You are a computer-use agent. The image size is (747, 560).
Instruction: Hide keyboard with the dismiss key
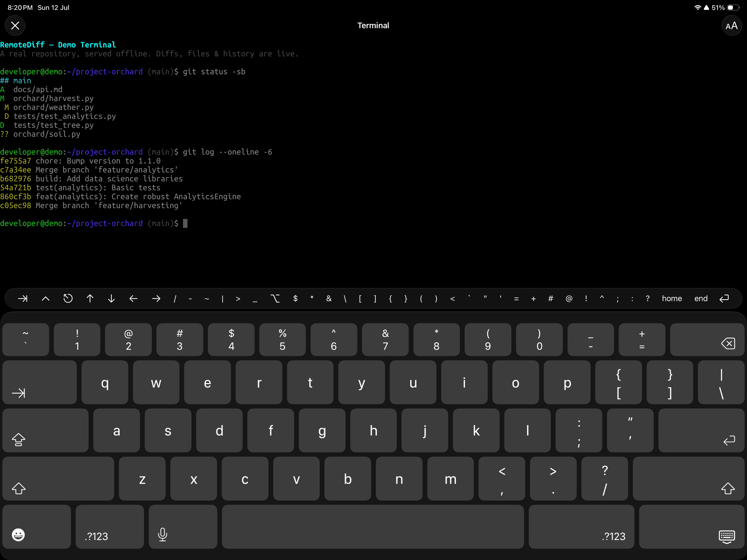coord(692,527)
